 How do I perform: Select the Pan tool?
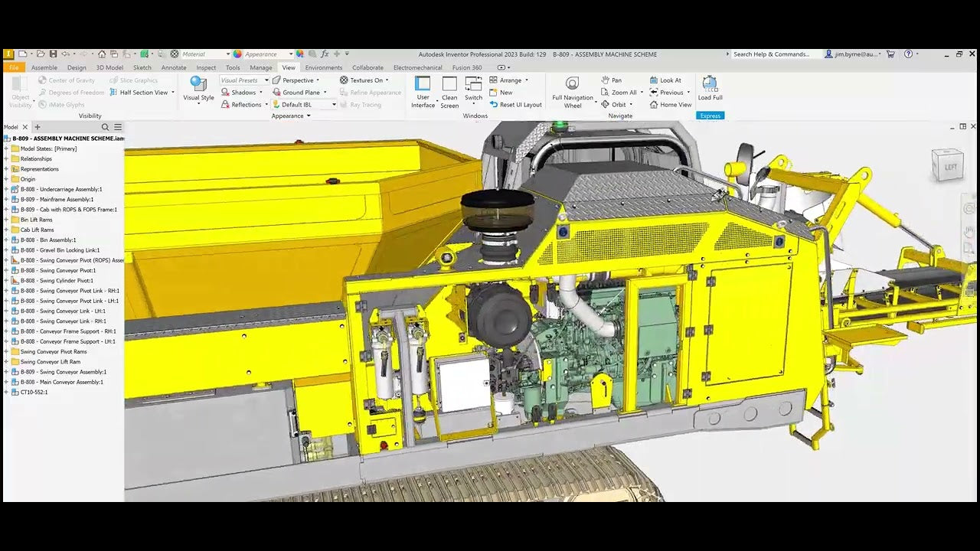(611, 80)
